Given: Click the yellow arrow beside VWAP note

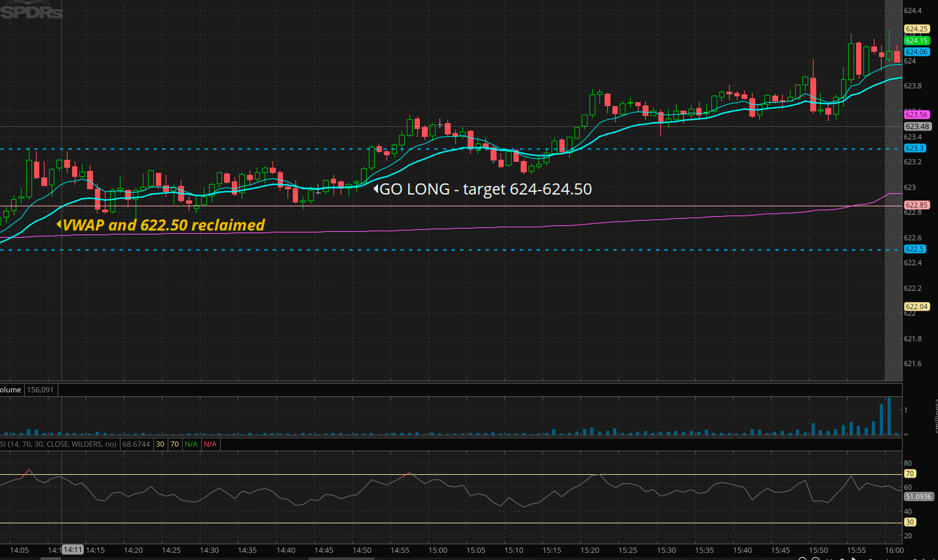Looking at the screenshot, I should [x=59, y=224].
